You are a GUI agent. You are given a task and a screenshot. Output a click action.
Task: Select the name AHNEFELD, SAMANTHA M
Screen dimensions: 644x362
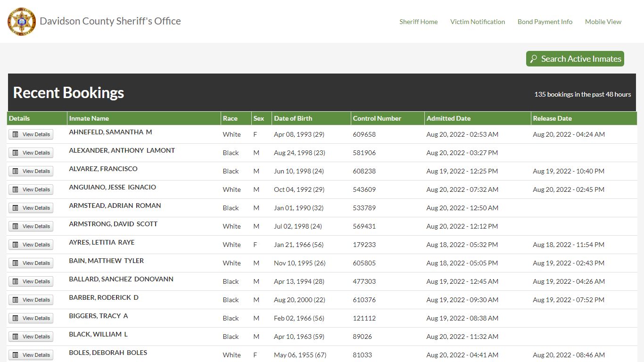tap(110, 132)
